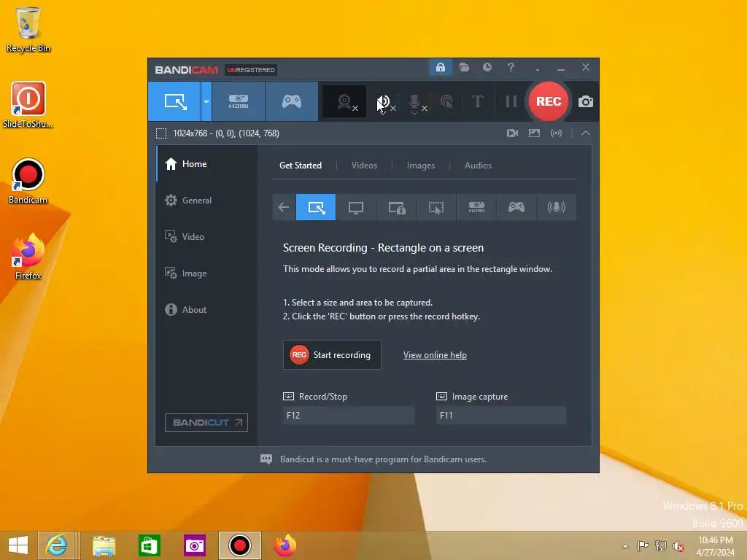Viewport: 747px width, 560px height.
Task: Select the audio only recording mode icon
Action: [x=557, y=207]
